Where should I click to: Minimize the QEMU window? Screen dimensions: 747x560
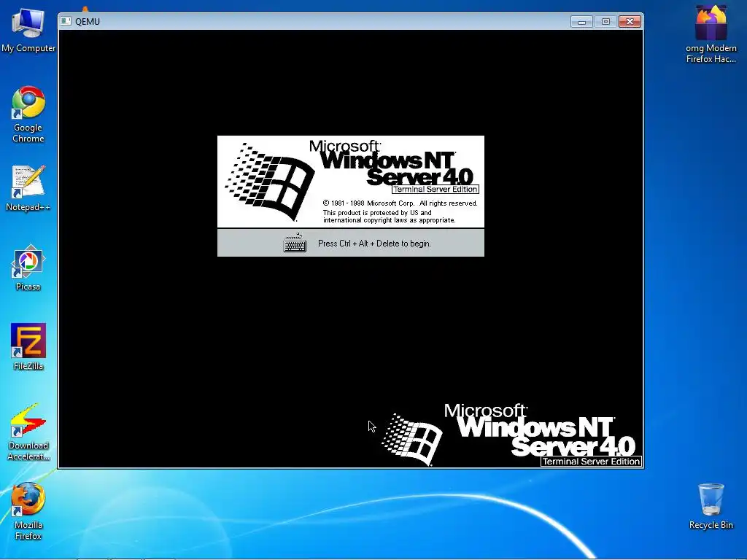(x=581, y=21)
